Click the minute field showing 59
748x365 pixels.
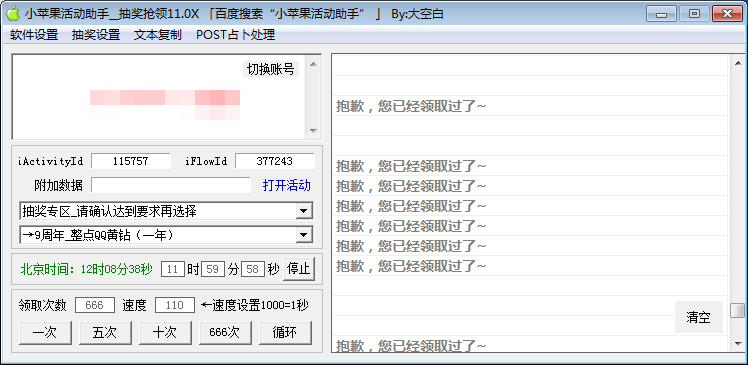(x=213, y=270)
